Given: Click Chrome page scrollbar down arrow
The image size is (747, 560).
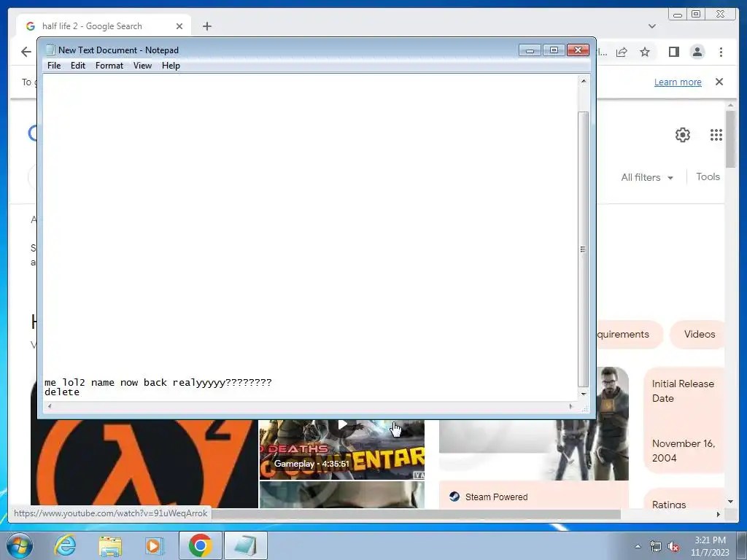Looking at the screenshot, I should 730,502.
